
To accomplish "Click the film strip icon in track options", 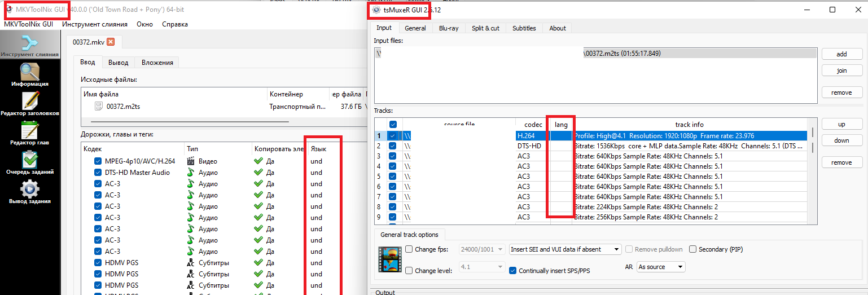I will pyautogui.click(x=389, y=260).
